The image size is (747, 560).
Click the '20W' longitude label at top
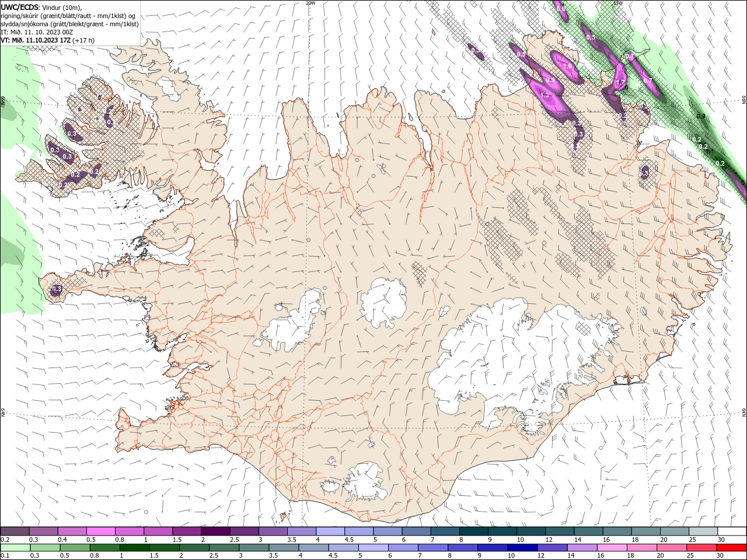310,3
